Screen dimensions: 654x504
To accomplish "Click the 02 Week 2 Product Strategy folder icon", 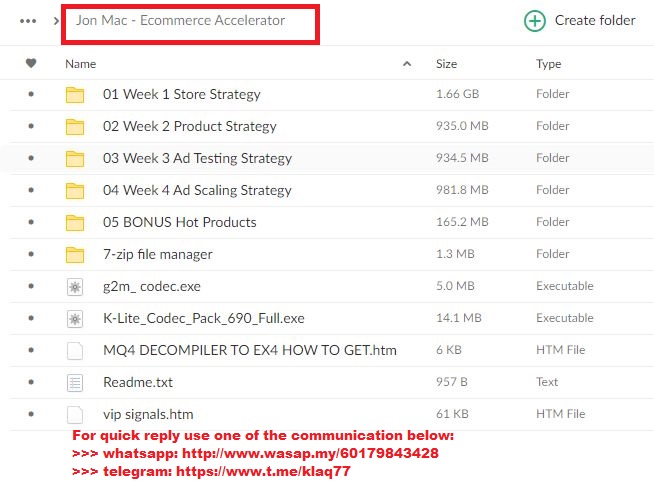I will [75, 127].
